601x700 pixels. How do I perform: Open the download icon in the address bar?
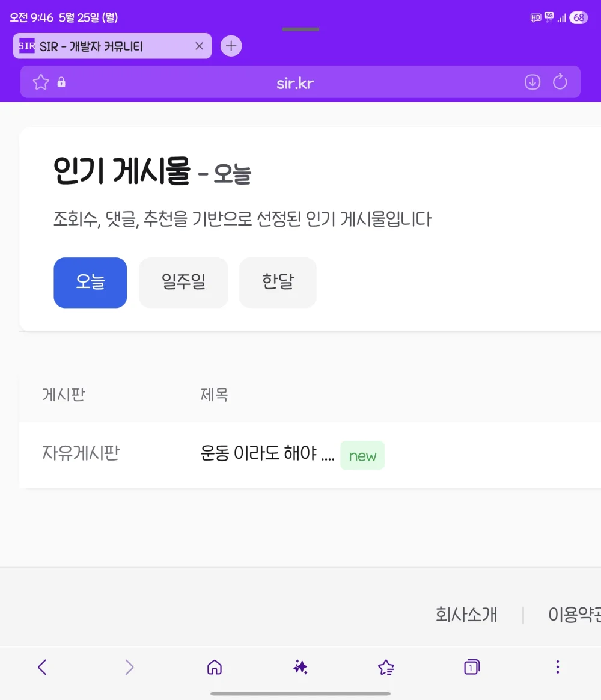pos(532,82)
